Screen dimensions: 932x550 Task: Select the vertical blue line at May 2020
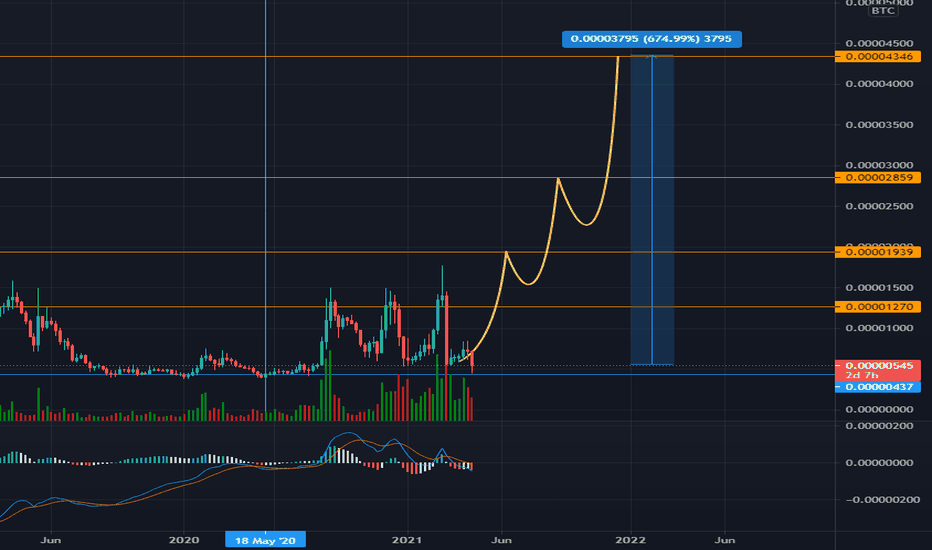pos(265,208)
